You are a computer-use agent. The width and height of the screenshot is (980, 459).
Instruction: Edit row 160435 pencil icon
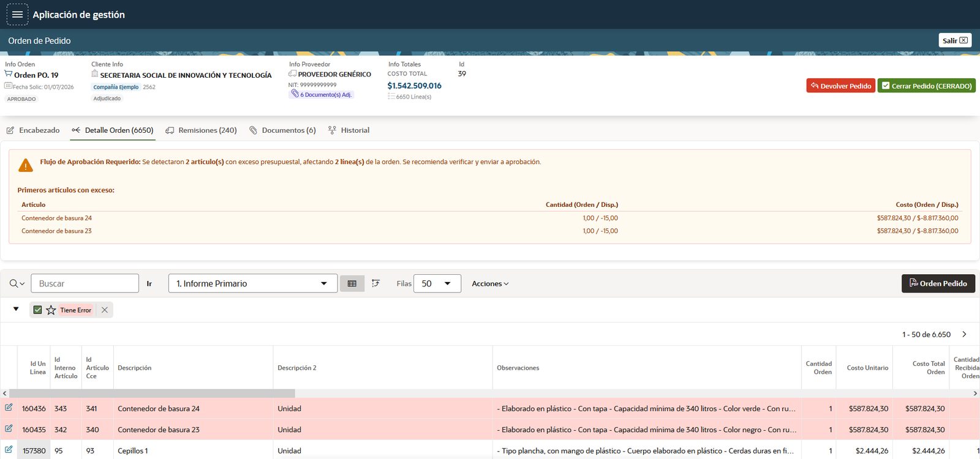pyautogui.click(x=9, y=429)
